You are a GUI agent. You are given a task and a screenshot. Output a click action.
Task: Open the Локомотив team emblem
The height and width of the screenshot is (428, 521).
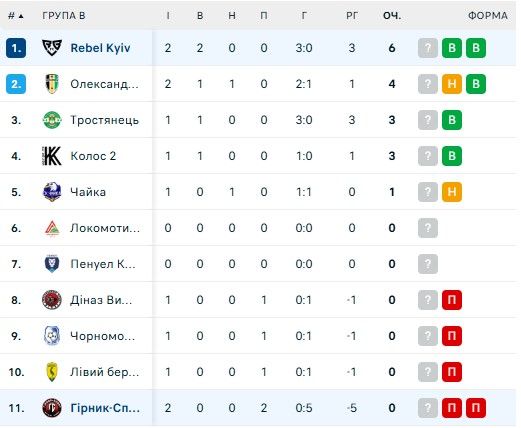(52, 228)
